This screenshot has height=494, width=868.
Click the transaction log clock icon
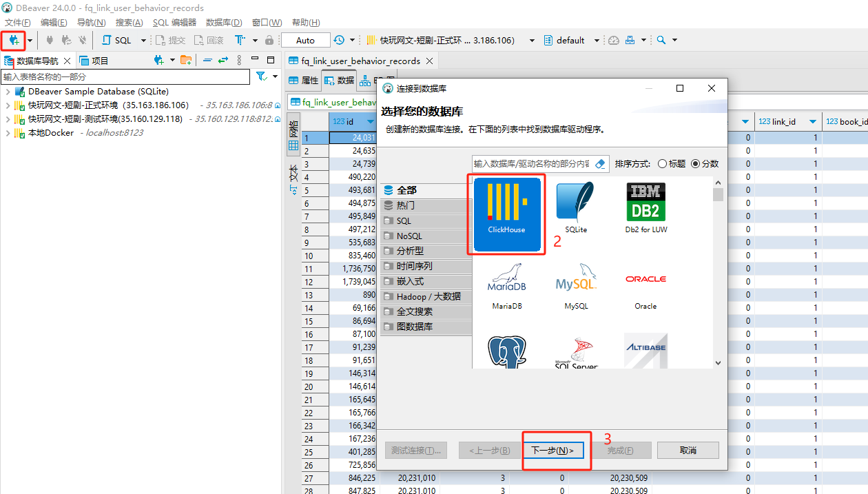(339, 40)
